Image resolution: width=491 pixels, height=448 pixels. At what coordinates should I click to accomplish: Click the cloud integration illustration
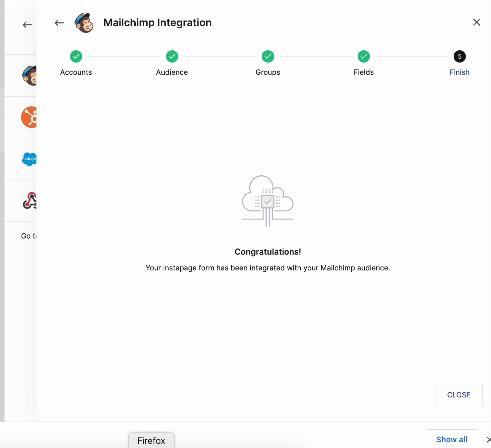(268, 201)
